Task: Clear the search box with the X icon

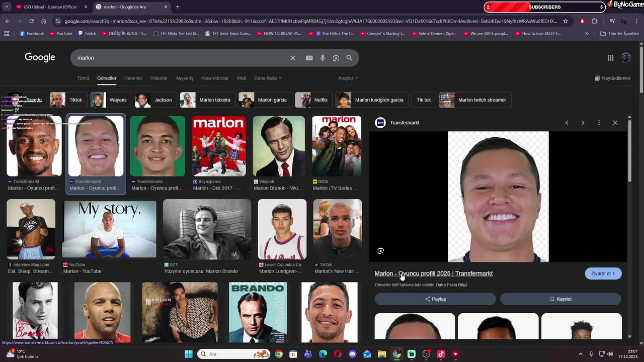Action: coord(293,58)
